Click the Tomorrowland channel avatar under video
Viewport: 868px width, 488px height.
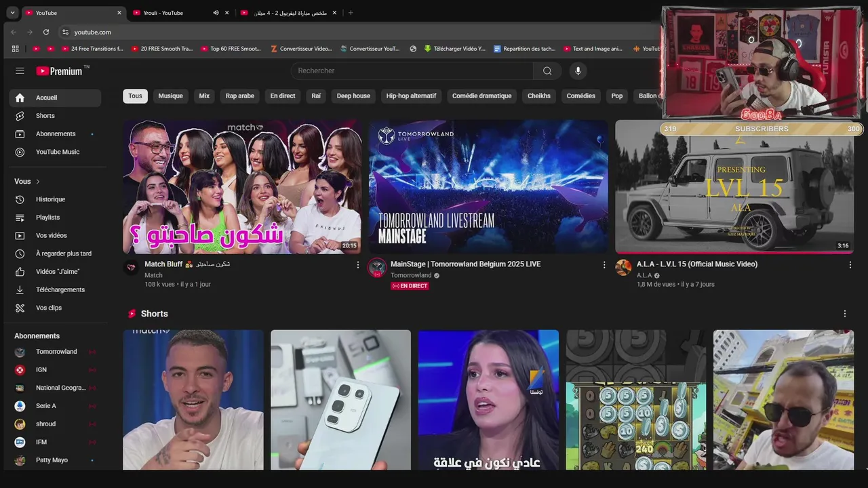pyautogui.click(x=377, y=267)
